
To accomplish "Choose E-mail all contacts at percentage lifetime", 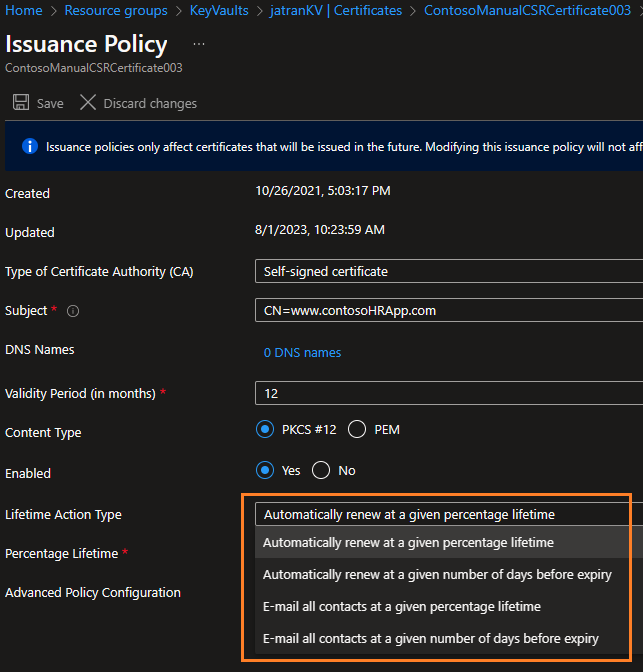I will (402, 607).
